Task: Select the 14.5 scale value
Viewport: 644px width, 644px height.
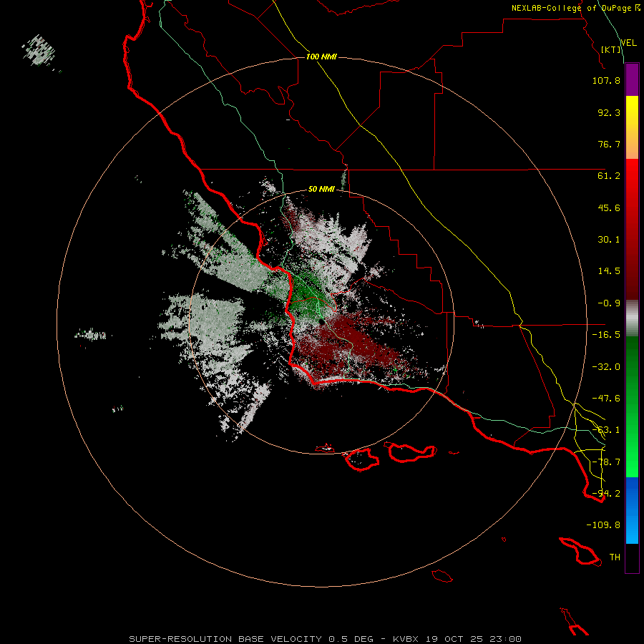Action: pyautogui.click(x=609, y=271)
